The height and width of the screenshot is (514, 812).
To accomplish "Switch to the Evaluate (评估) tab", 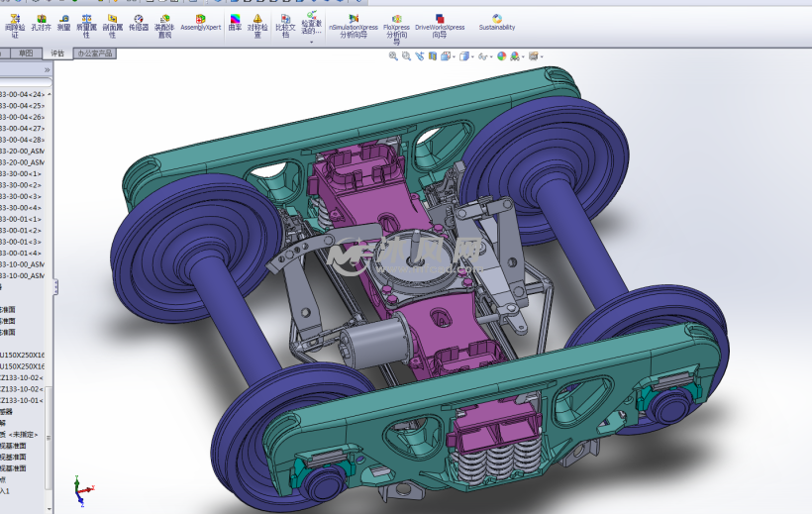I will tap(56, 53).
